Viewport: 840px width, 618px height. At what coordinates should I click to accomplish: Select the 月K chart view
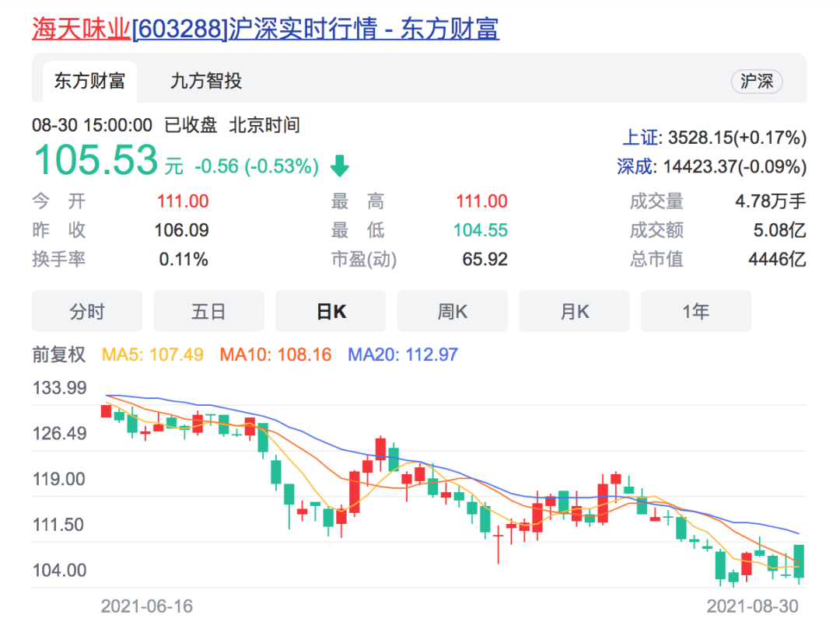tap(574, 312)
